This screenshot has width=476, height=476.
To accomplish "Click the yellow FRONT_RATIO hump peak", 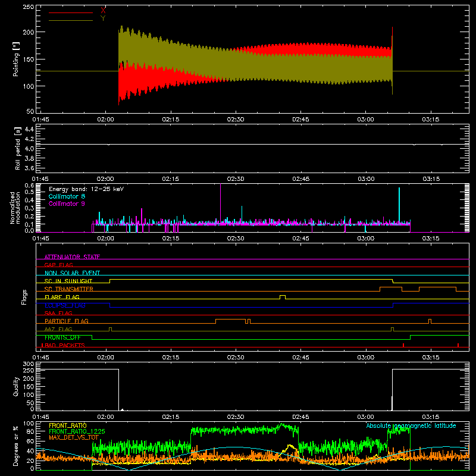I will 289,446.
